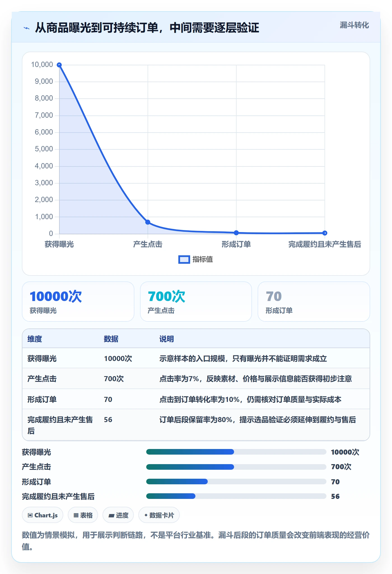Click the 形成订单 row label in the table
The height and width of the screenshot is (574, 392).
(42, 399)
